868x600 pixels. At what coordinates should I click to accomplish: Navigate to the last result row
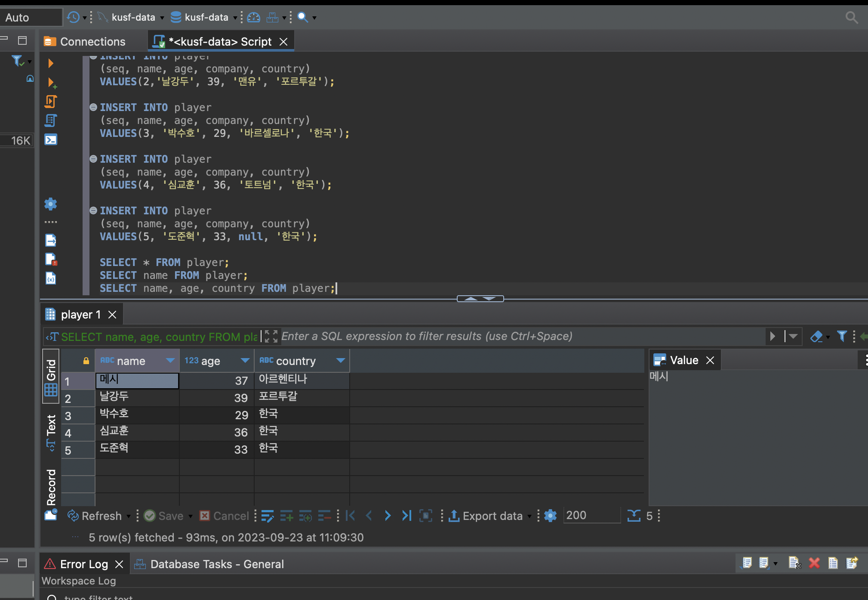406,516
